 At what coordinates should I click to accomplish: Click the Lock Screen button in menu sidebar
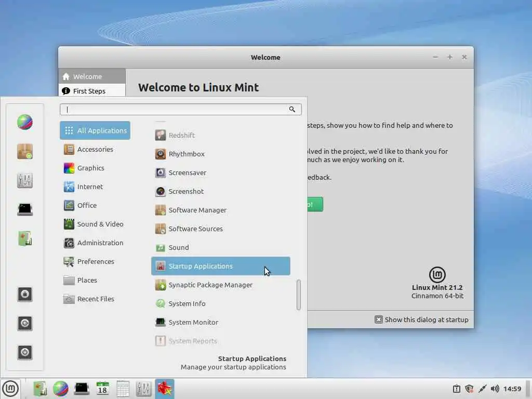point(25,294)
